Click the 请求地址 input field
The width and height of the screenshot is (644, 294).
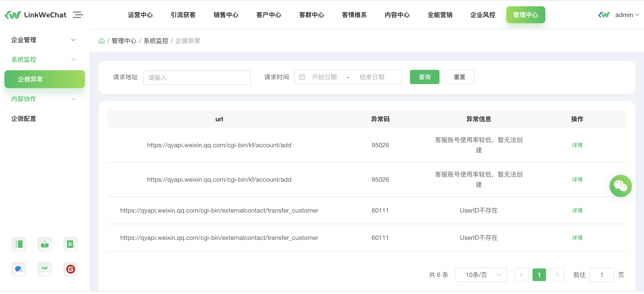pos(197,78)
